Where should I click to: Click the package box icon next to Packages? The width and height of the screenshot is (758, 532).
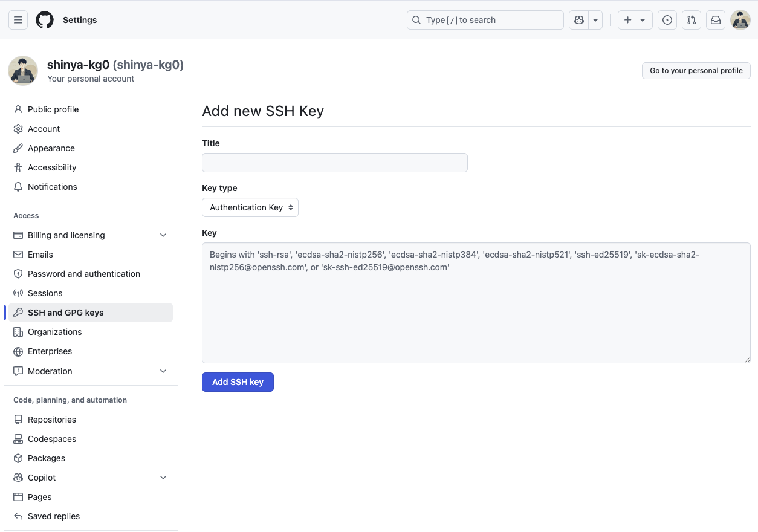pos(18,458)
